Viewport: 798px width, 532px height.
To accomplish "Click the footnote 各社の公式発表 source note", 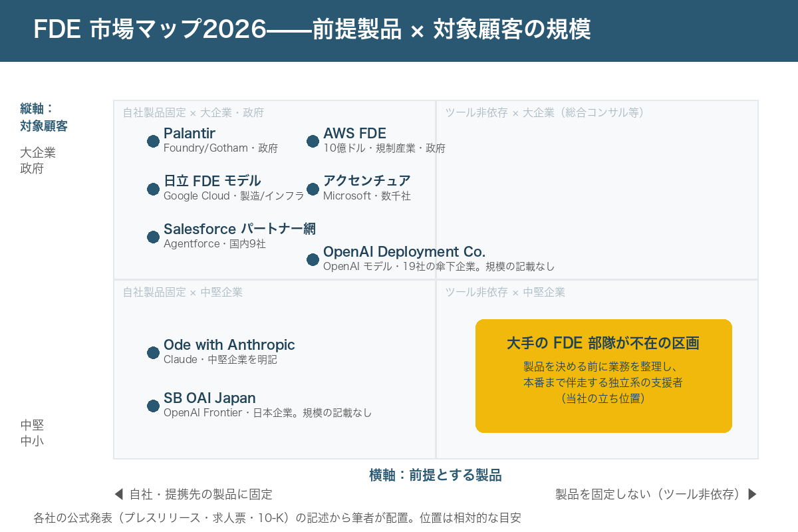I will (x=277, y=517).
